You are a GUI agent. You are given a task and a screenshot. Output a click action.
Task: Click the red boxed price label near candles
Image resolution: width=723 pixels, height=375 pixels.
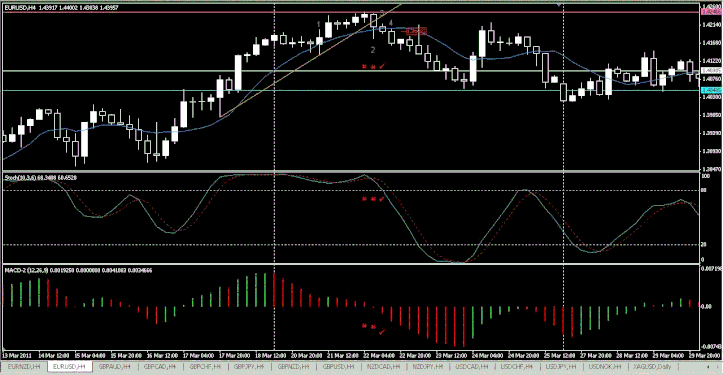(416, 31)
